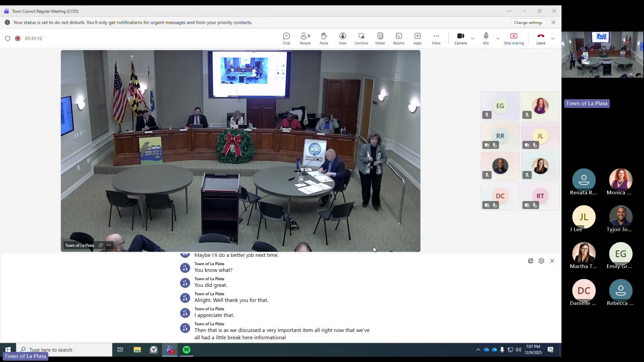Stop sharing your screen
This screenshot has height=362, width=644.
[514, 38]
